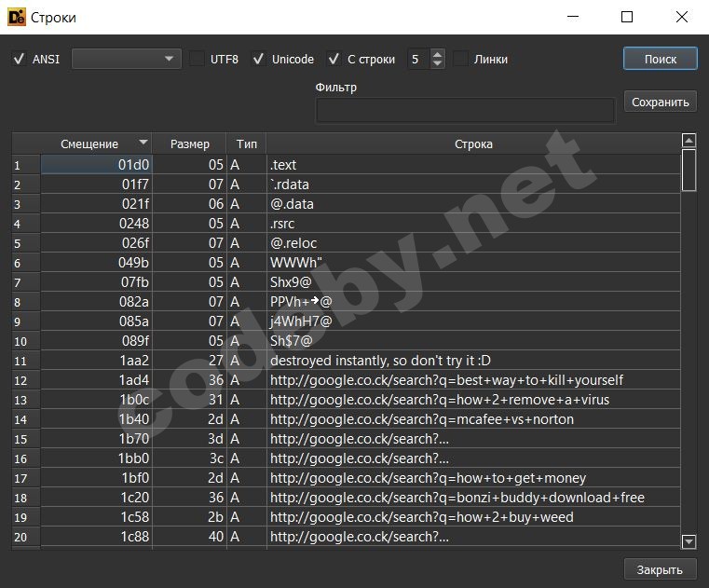Decrease minimum string length with down arrow

click(x=437, y=63)
